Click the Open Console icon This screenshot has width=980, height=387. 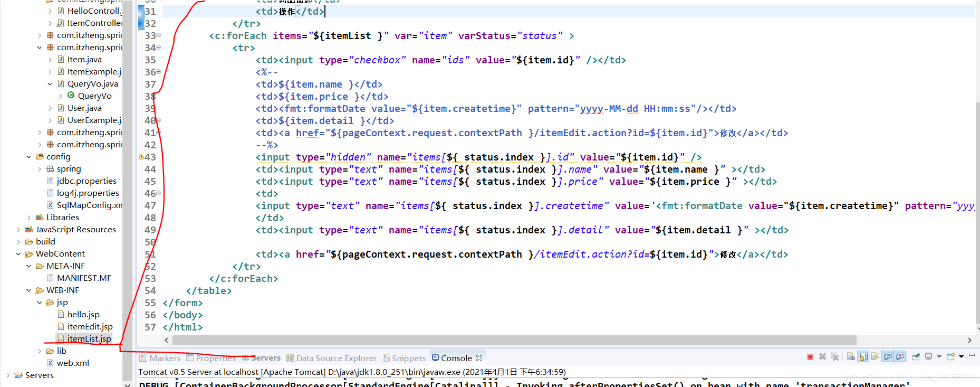tap(950, 356)
